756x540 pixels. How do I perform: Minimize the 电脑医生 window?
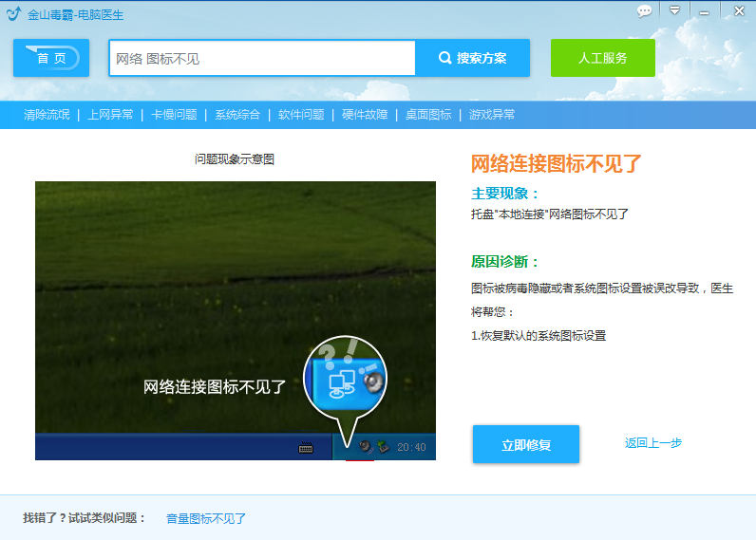pos(705,11)
